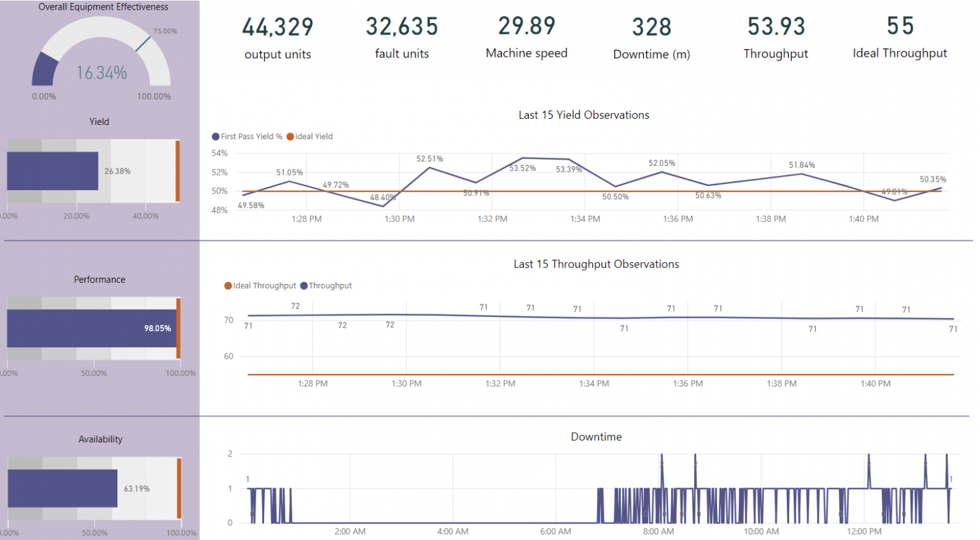Select the Performance 98.05% bar
This screenshot has height=540, width=980.
click(x=89, y=327)
